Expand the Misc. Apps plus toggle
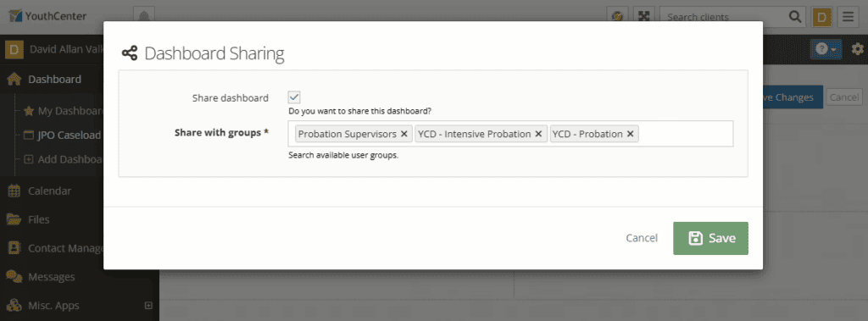The image size is (868, 321). [147, 305]
